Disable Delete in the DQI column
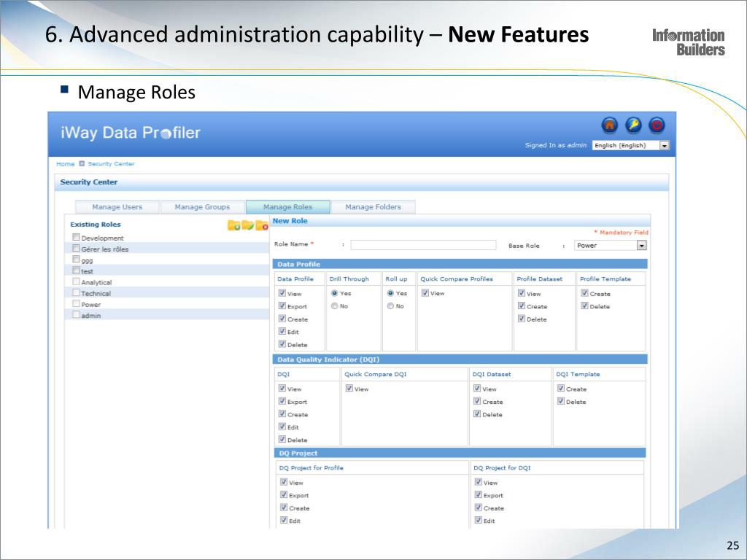The image size is (747, 560). point(282,439)
